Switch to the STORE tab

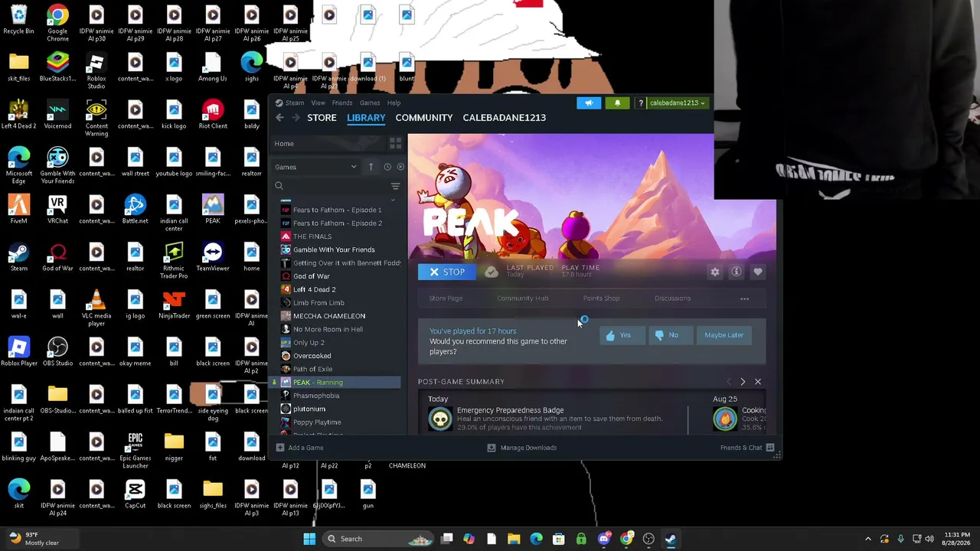point(322,118)
